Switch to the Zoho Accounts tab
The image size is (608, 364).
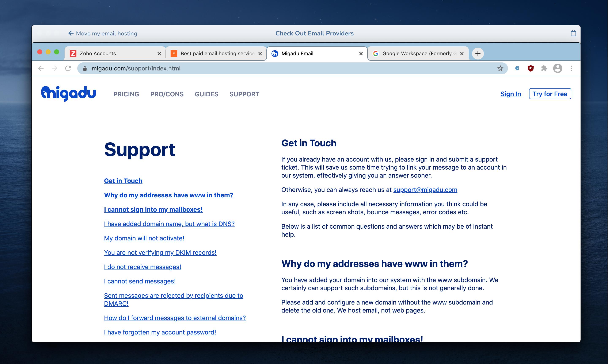(x=113, y=54)
